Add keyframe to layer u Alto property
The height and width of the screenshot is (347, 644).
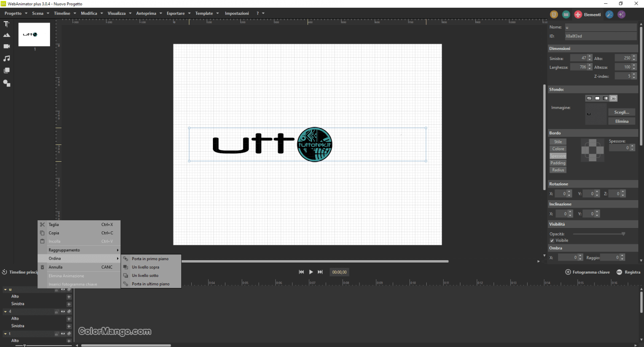click(x=69, y=297)
